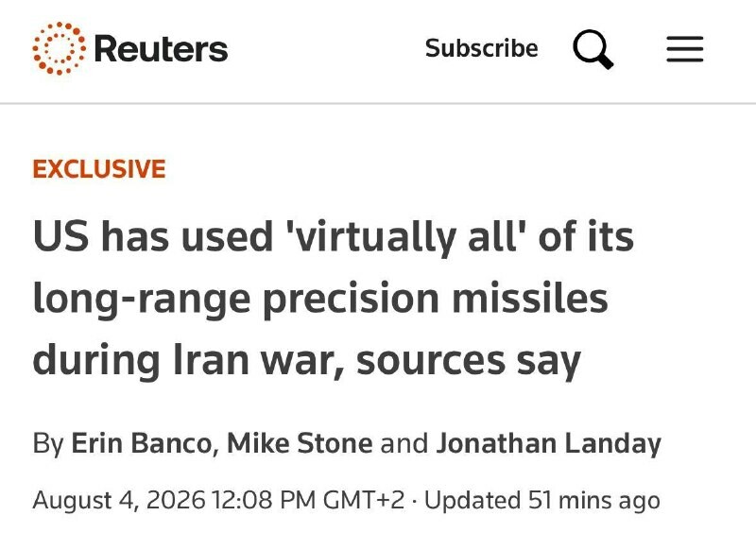
Task: Click the Reuters wordmark text
Action: click(x=161, y=49)
